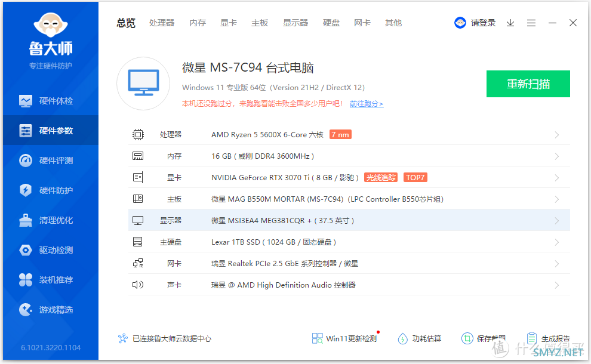Switch to the top 主板 tab

point(260,23)
